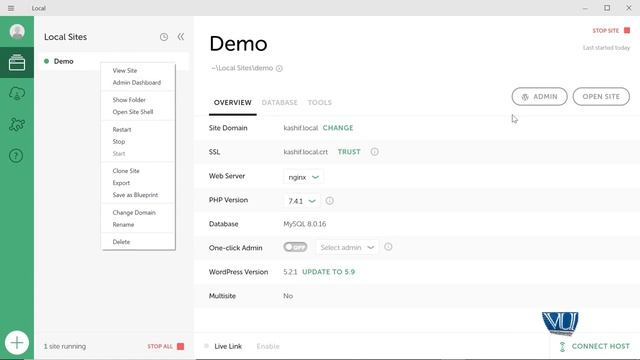640x360 pixels.
Task: Click the add new site plus button
Action: (x=17, y=342)
